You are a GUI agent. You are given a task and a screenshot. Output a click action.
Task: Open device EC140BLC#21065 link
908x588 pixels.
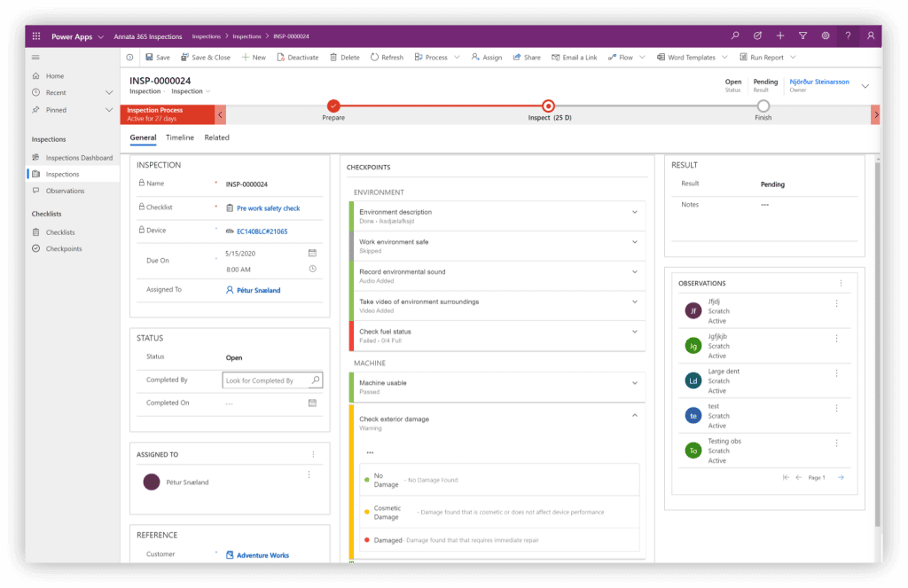coord(262,231)
